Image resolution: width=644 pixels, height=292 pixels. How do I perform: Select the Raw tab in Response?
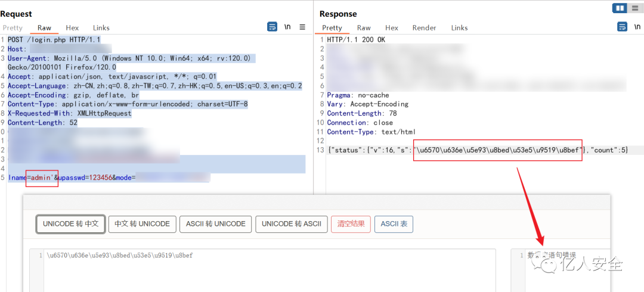(364, 28)
